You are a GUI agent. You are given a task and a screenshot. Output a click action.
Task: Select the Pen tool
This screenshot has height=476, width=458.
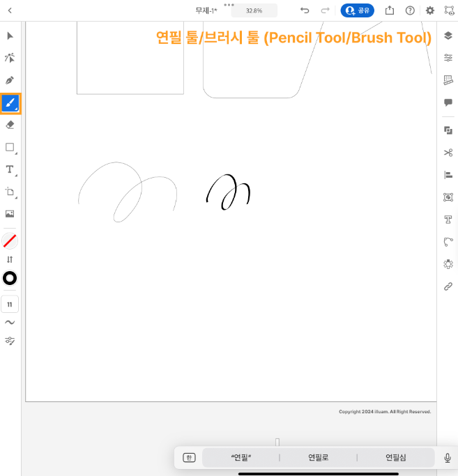pos(10,80)
